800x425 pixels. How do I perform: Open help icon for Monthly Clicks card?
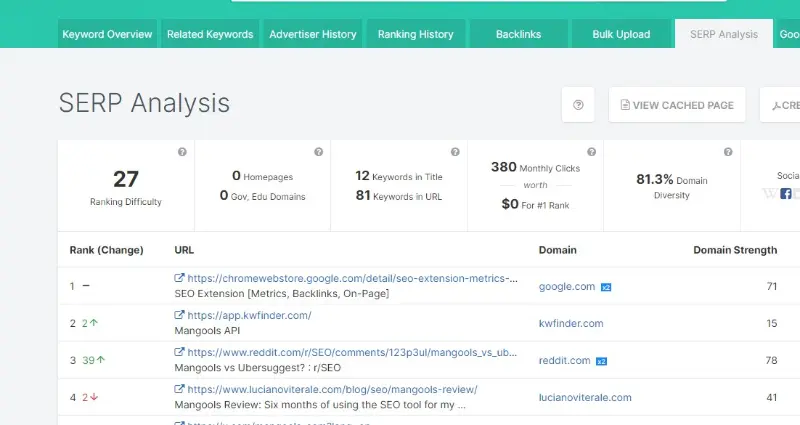(591, 152)
